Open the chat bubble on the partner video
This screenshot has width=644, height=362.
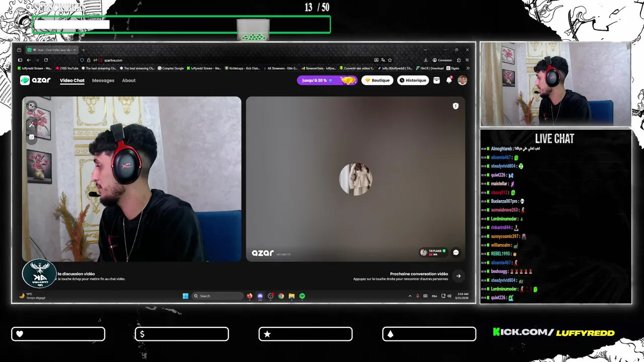[456, 252]
